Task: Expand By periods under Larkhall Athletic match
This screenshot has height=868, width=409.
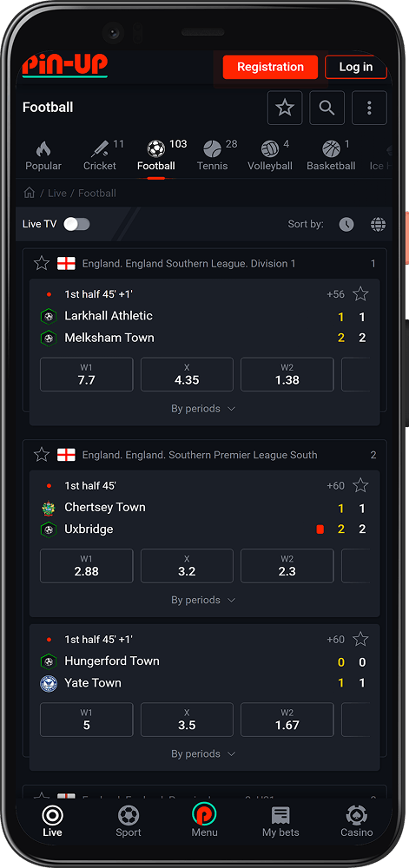Action: click(x=204, y=409)
